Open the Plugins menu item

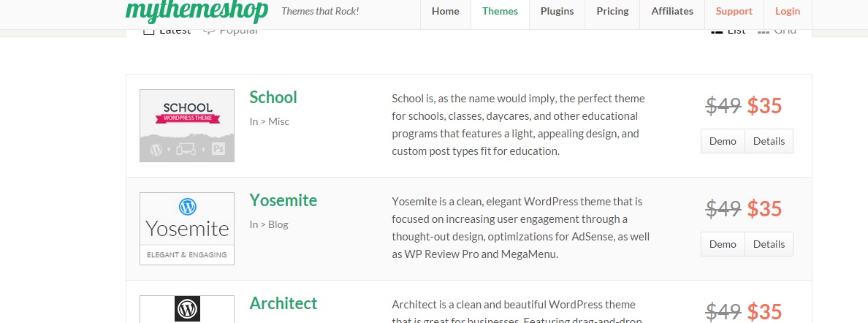[557, 11]
